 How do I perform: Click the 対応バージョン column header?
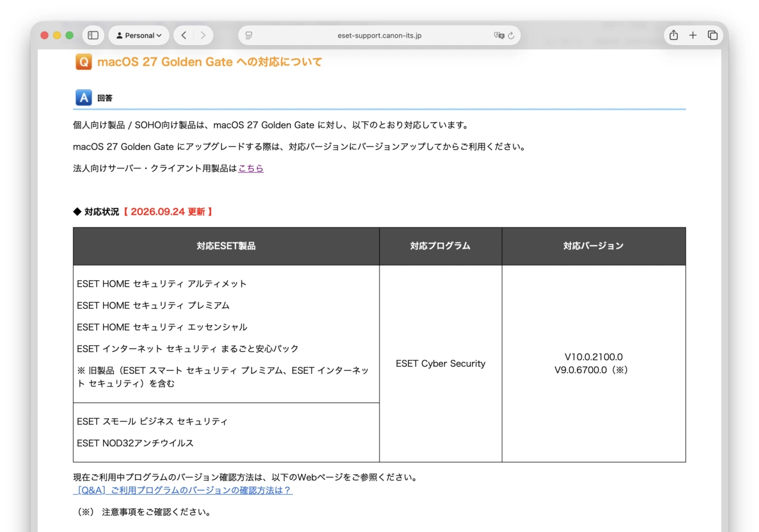[594, 246]
